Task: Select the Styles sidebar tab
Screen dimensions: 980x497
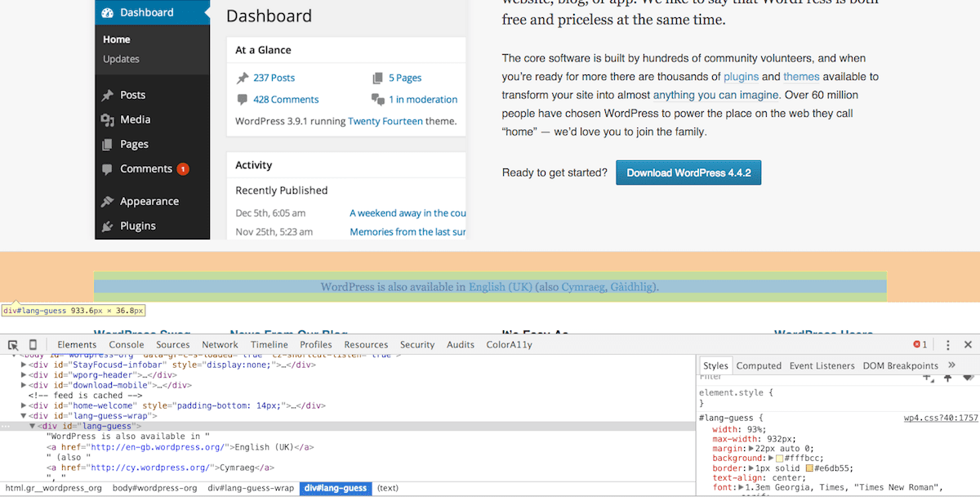Action: coord(715,365)
